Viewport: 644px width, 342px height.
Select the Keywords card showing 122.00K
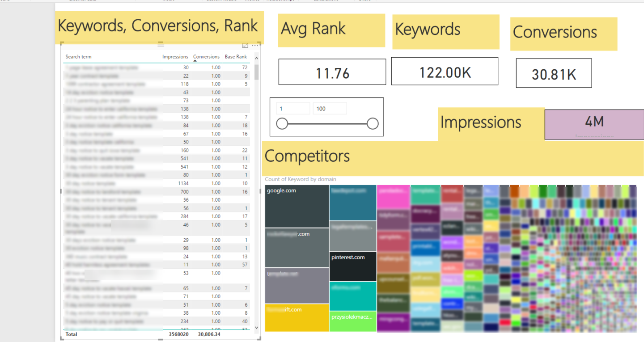pyautogui.click(x=445, y=72)
